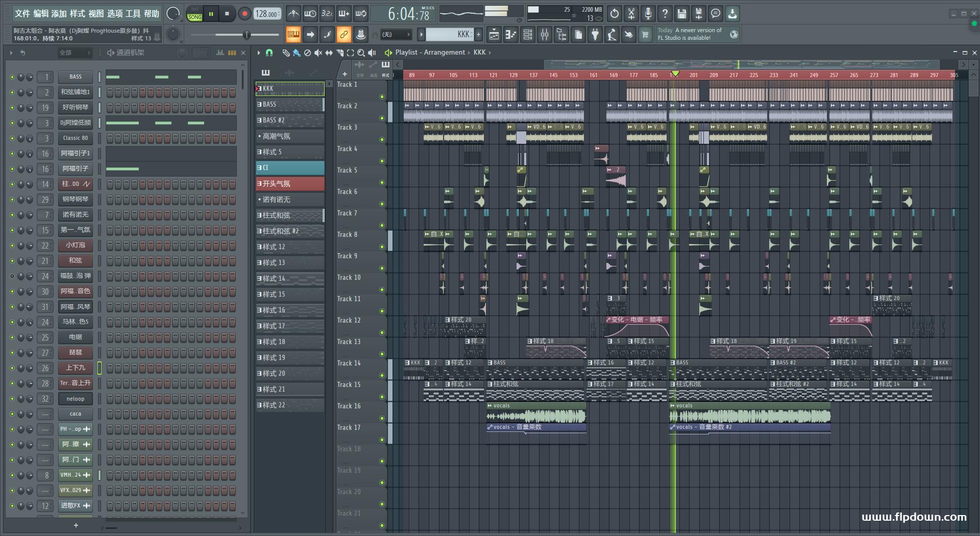The image size is (980, 536).
Task: Click the save project floppy icon
Action: (x=682, y=14)
